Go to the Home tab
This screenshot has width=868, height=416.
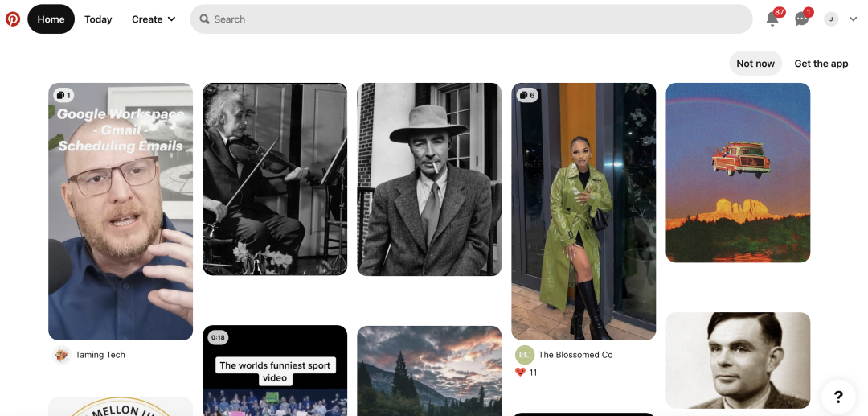pyautogui.click(x=51, y=19)
